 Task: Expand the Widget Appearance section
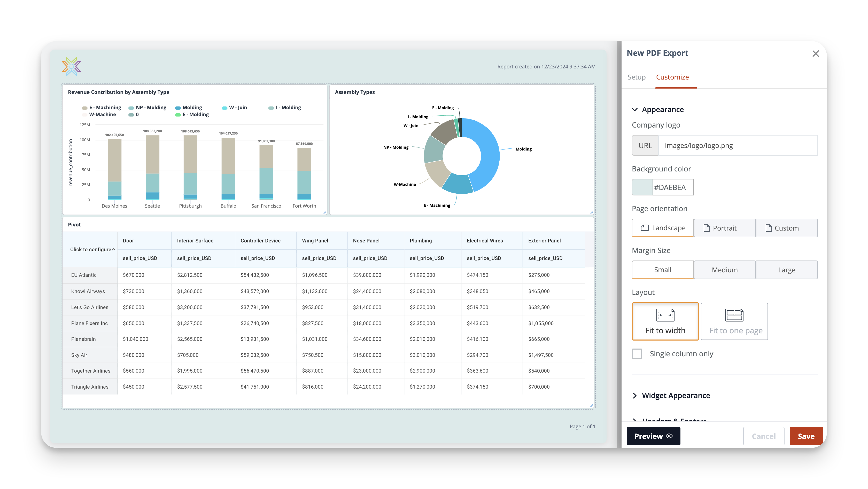pos(635,395)
